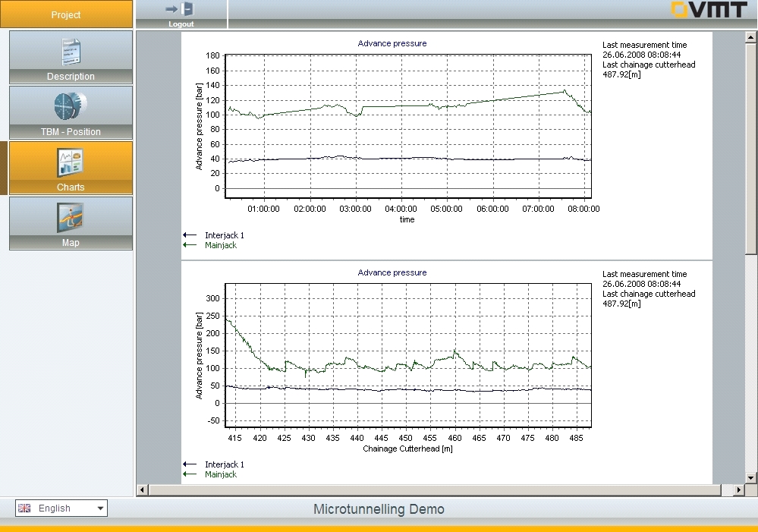Click Interjack 1 legend arrow in top chart

coord(190,235)
